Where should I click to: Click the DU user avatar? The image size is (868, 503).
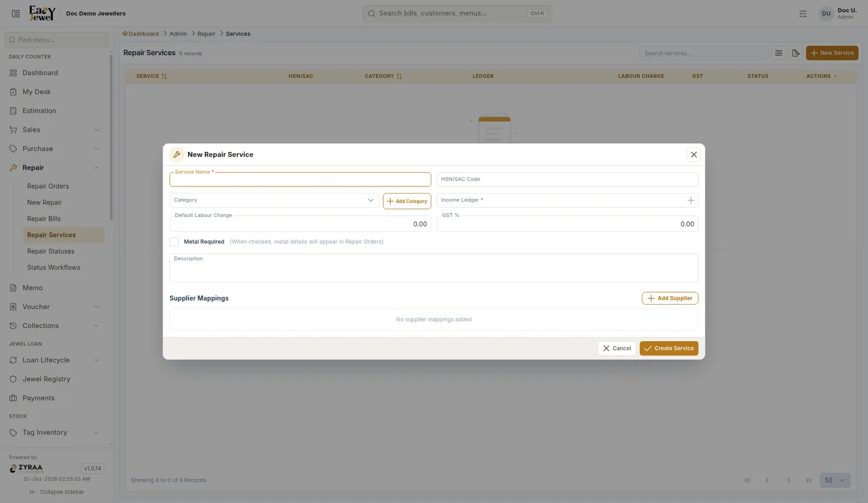click(x=826, y=14)
